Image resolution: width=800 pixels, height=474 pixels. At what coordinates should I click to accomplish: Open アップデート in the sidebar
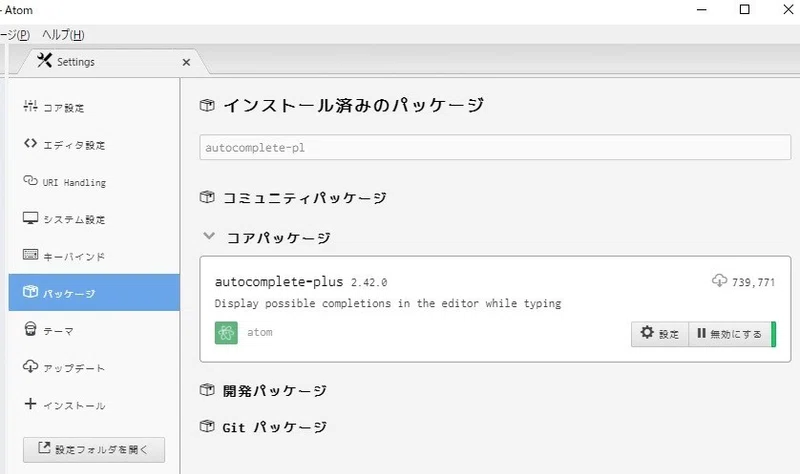[x=94, y=367]
